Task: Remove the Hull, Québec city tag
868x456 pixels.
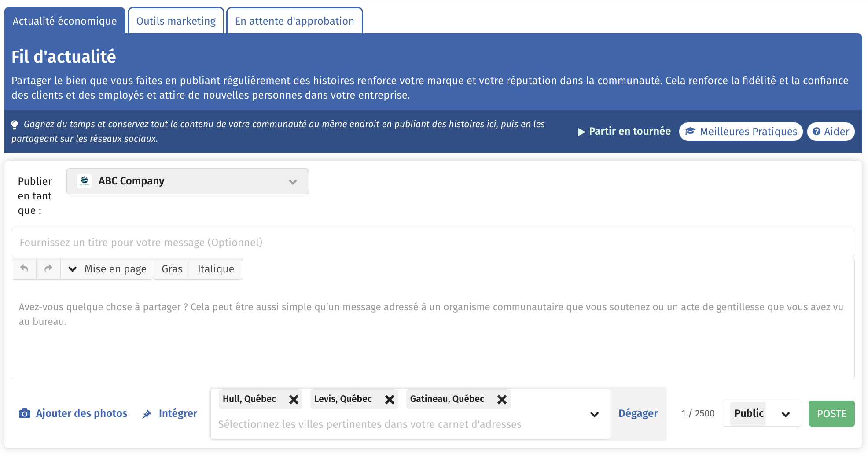Action: tap(294, 399)
